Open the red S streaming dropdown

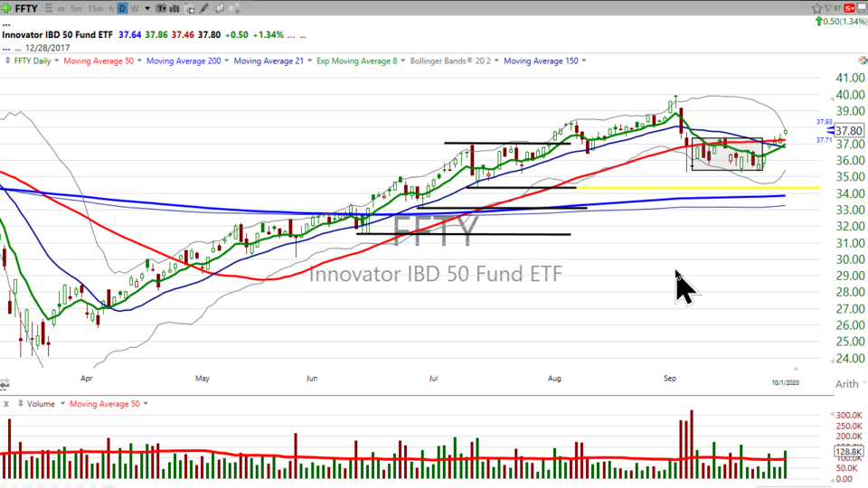[x=849, y=8]
